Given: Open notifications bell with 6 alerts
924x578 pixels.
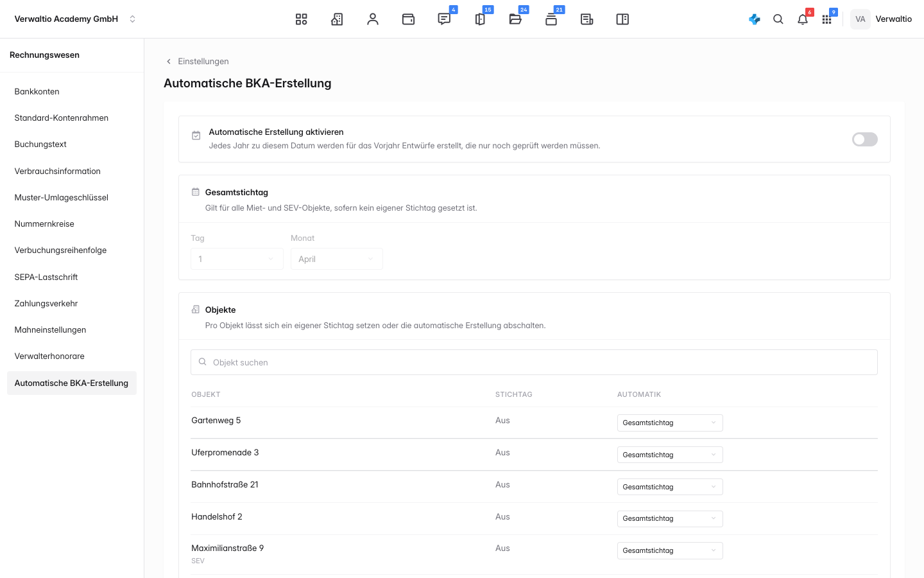Looking at the screenshot, I should click(x=803, y=19).
